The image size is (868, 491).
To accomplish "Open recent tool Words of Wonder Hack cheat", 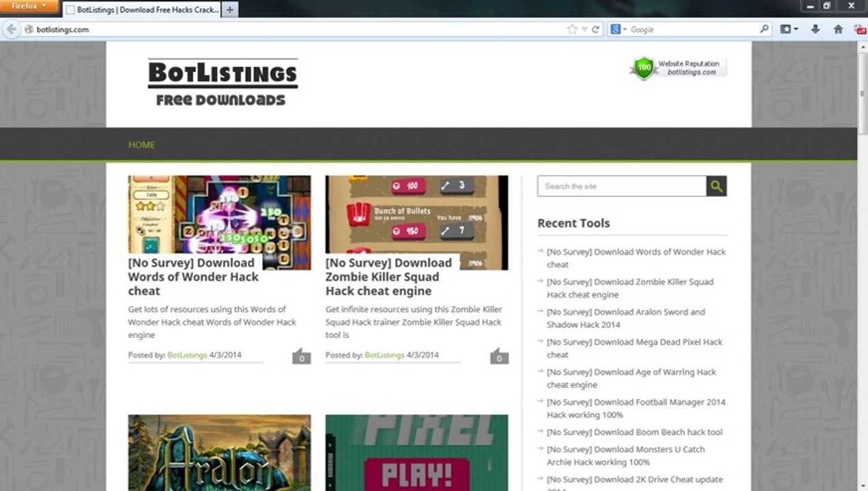I will [636, 258].
